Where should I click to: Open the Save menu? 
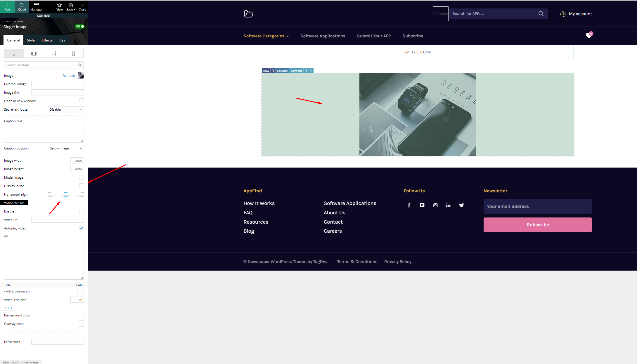pos(71,7)
